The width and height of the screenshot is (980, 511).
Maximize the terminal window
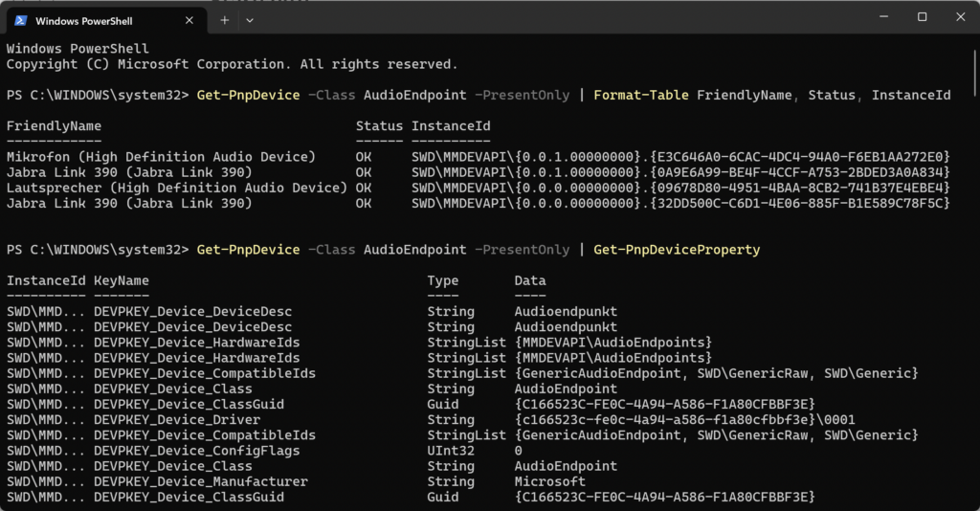click(922, 17)
